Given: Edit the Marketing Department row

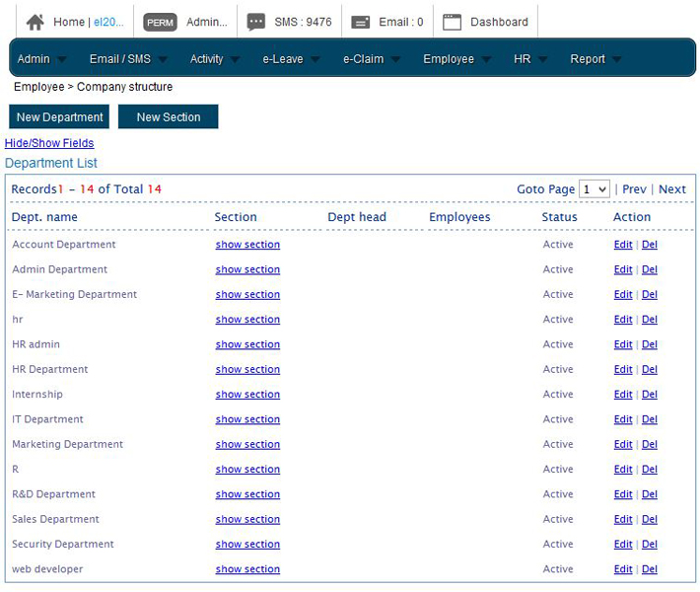Looking at the screenshot, I should pos(623,444).
